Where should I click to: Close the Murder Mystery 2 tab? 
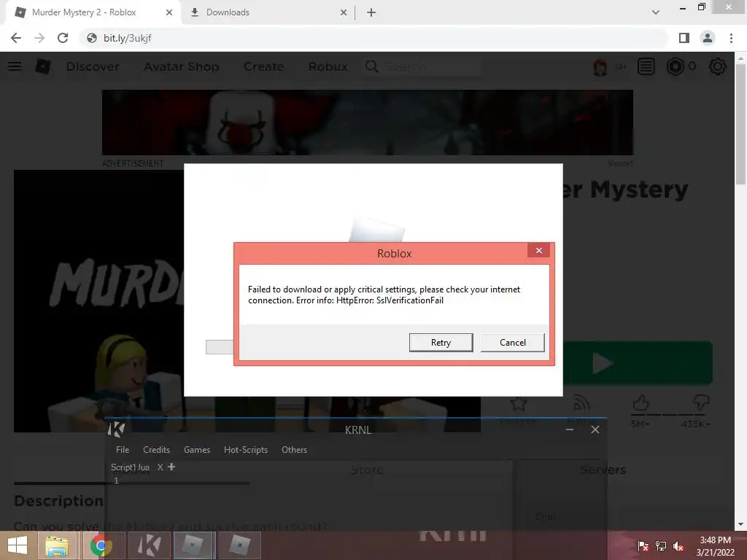[169, 12]
